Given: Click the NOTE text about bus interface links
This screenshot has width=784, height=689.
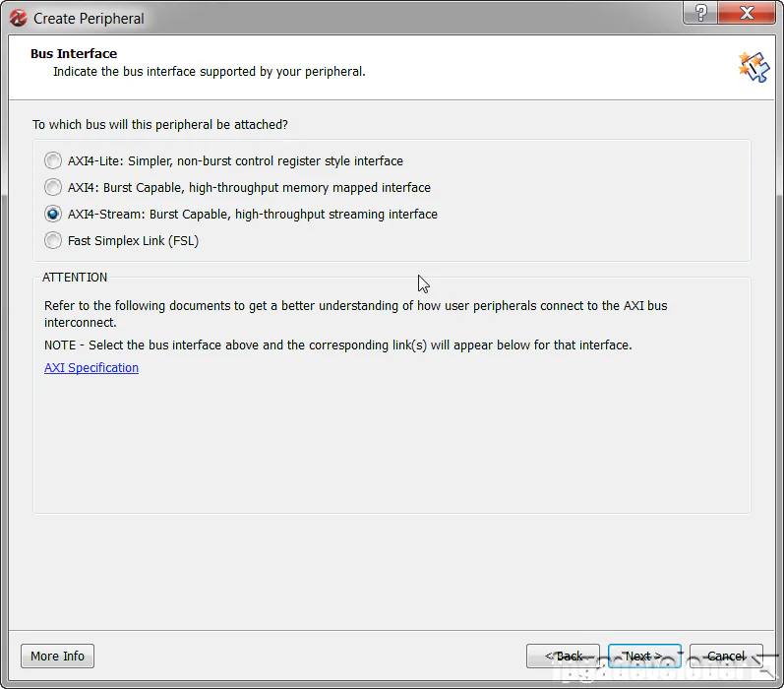Looking at the screenshot, I should tap(337, 345).
